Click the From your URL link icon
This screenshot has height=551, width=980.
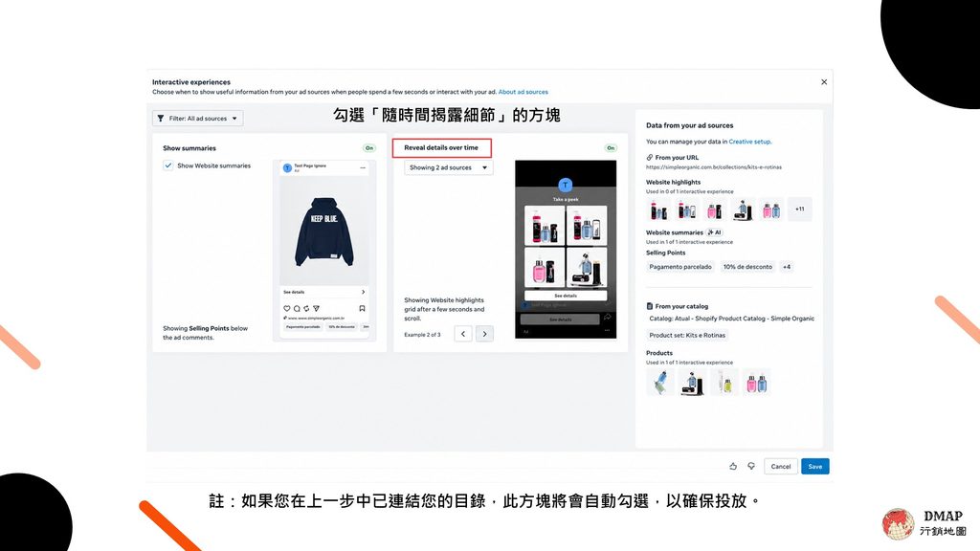click(650, 158)
